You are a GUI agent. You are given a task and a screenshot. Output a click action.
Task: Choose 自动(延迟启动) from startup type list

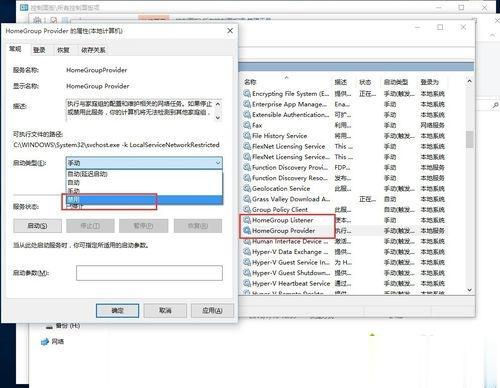pyautogui.click(x=144, y=174)
